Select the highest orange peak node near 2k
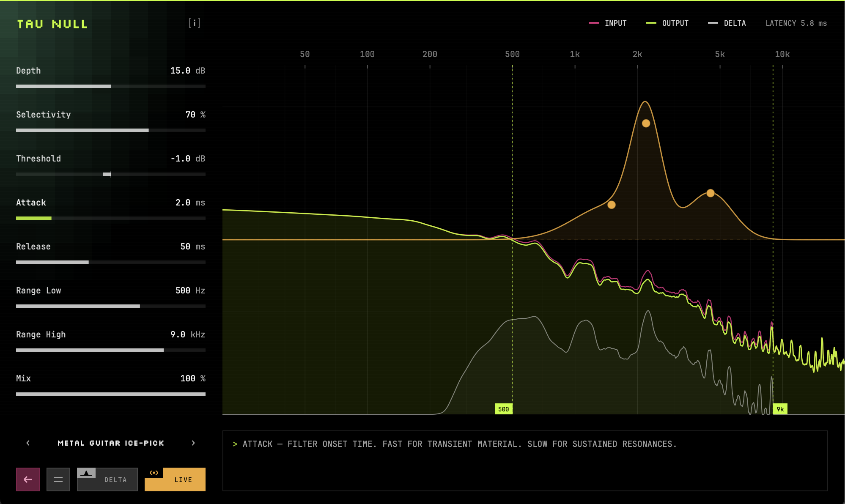845x504 pixels. click(x=646, y=123)
